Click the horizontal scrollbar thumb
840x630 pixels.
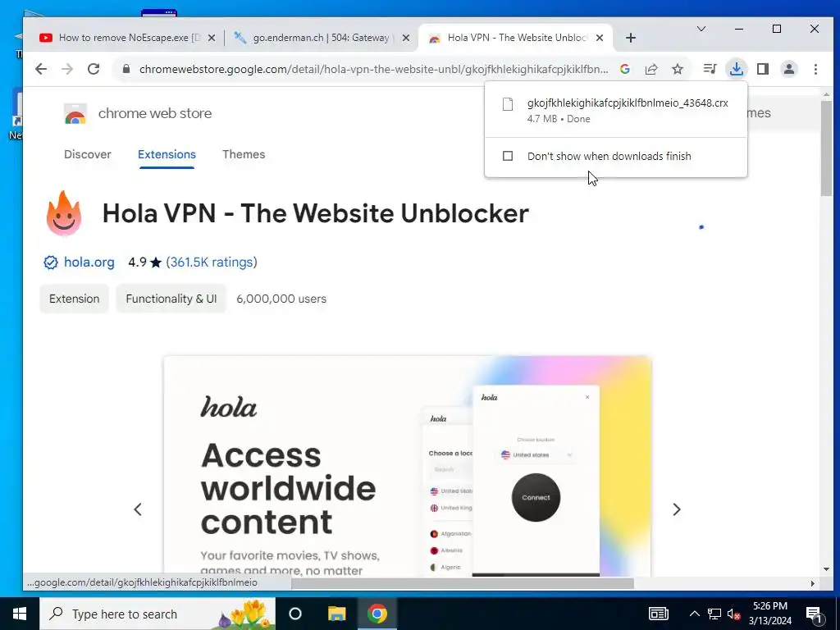coord(463,583)
